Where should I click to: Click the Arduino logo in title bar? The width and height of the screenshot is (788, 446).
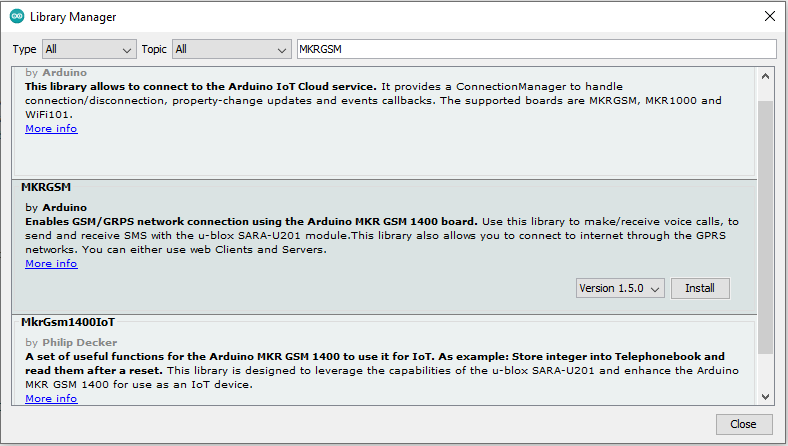pyautogui.click(x=17, y=17)
